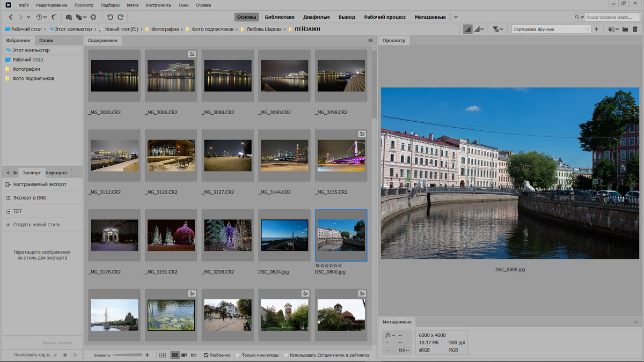This screenshot has width=644, height=362.
Task: Switch to the Библиотеки workspace tab
Action: pos(280,17)
